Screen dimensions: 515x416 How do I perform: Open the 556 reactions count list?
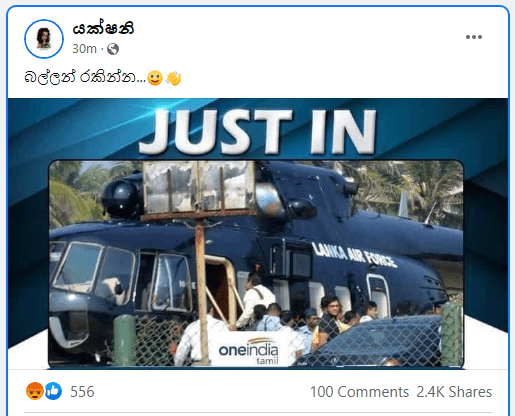[x=82, y=392]
